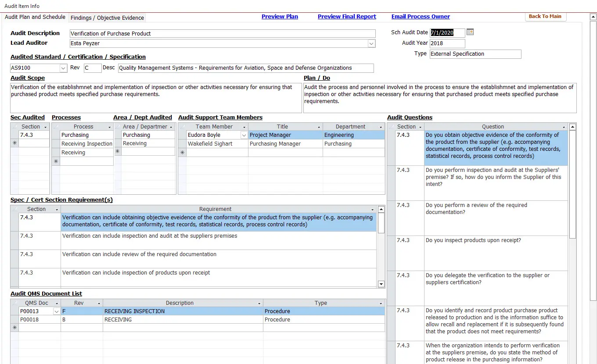
Task: Click the Audit Description text field
Action: 223,34
